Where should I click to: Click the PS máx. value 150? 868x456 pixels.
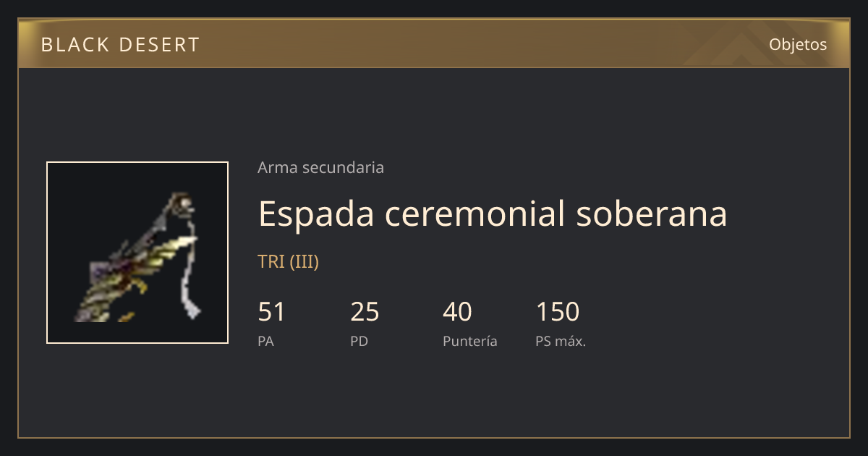pos(558,312)
